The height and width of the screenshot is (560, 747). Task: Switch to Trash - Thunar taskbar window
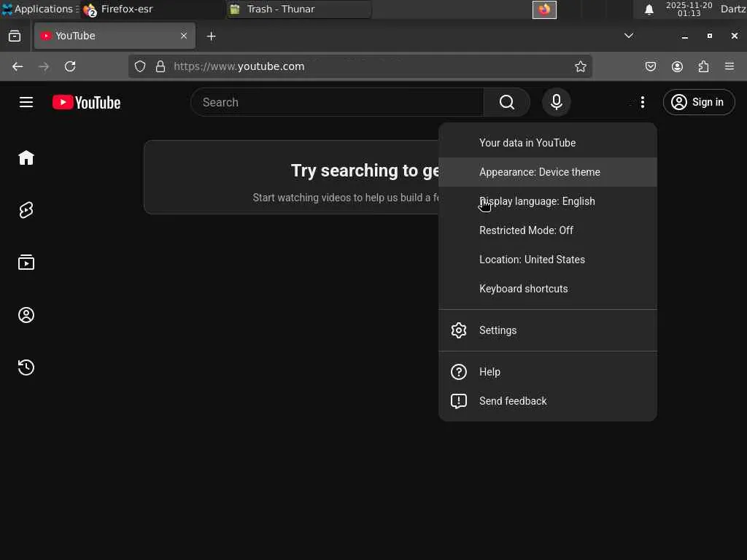pyautogui.click(x=299, y=9)
